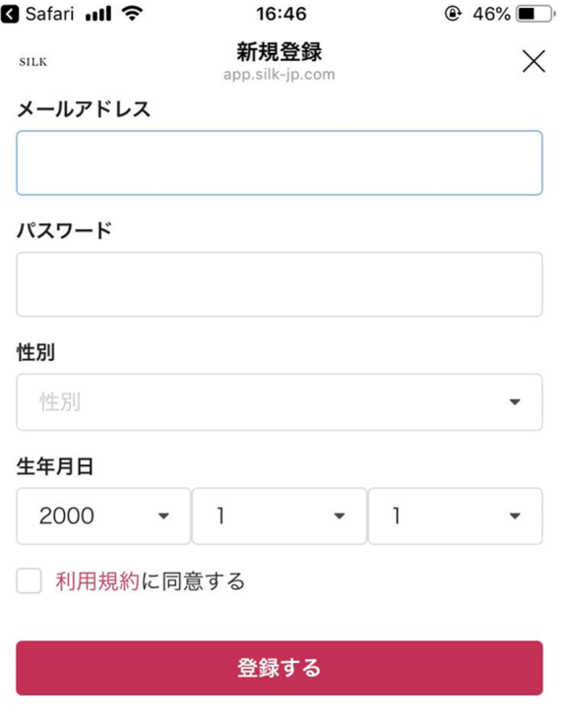Click the 登録する register button
Viewport: 561px width, 728px height.
click(280, 668)
